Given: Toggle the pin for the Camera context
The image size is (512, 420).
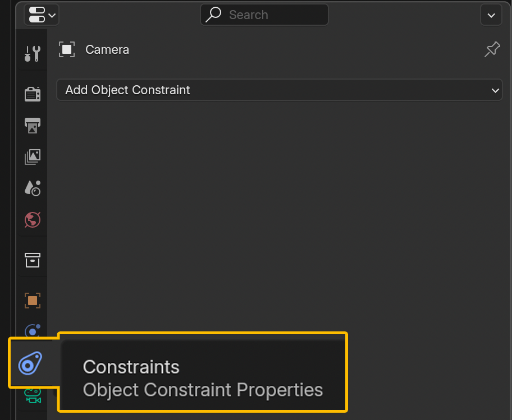Looking at the screenshot, I should [x=492, y=50].
